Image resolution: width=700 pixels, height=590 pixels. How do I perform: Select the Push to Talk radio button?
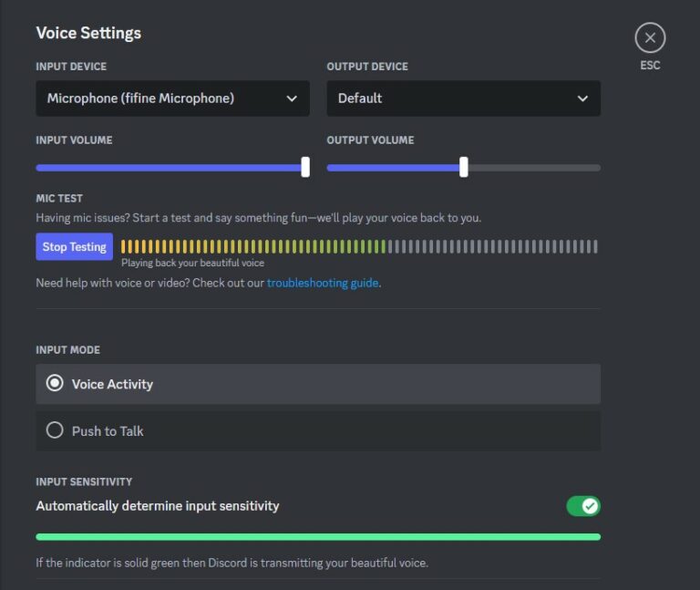tap(55, 430)
